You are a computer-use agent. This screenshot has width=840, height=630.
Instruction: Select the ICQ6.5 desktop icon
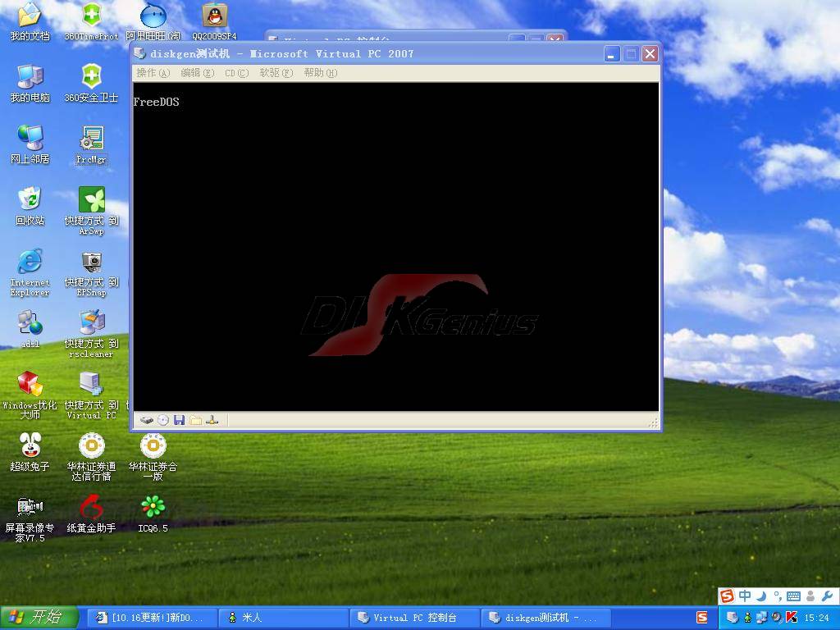pyautogui.click(x=153, y=514)
